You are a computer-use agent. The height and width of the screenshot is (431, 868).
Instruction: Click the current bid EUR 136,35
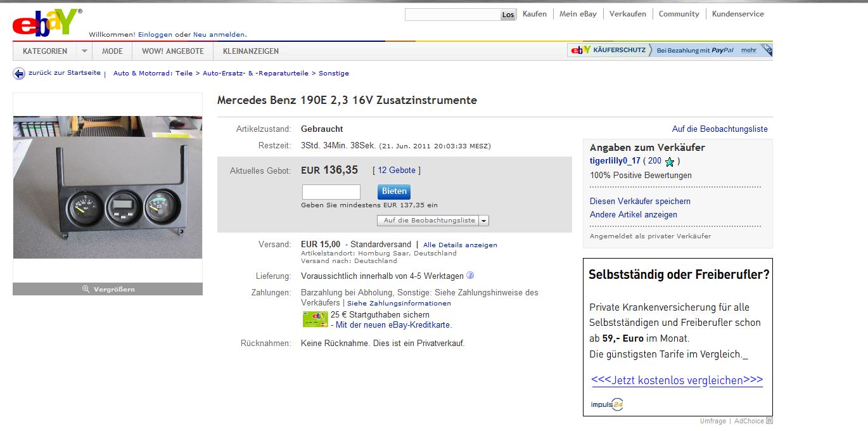(x=329, y=170)
